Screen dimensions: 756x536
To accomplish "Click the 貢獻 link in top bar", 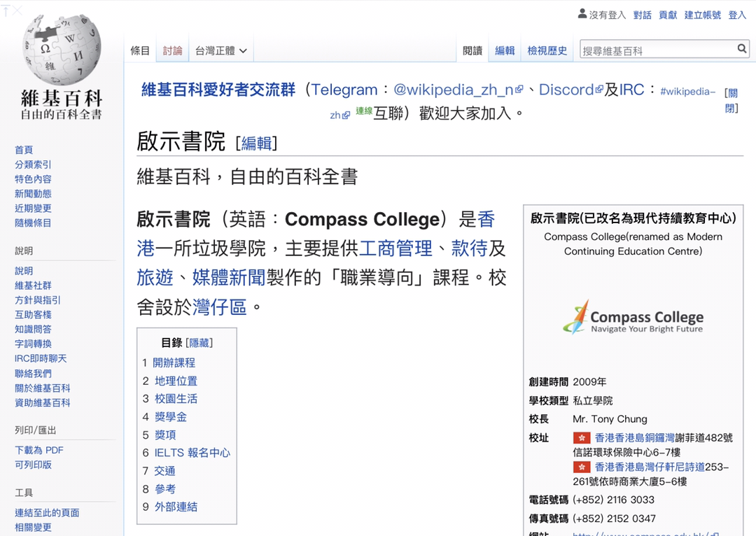I will click(x=668, y=15).
